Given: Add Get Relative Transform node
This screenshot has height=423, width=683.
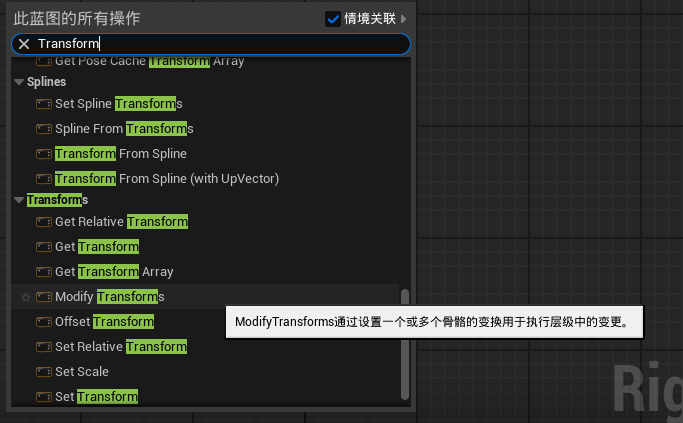Looking at the screenshot, I should (122, 222).
